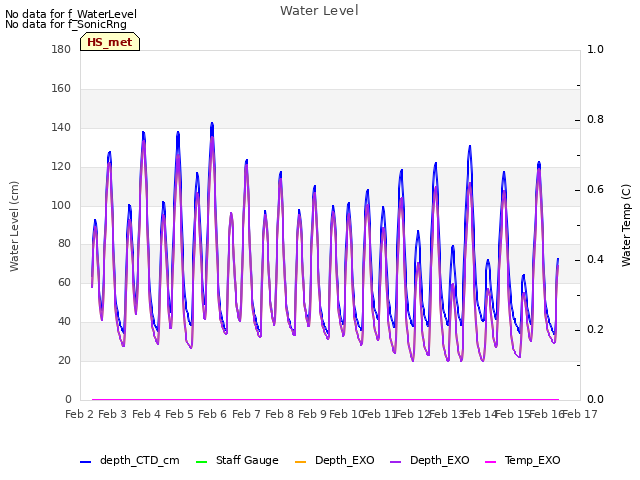This screenshot has height=480, width=640.
Task: Click the flat magenta Temp_EXO line along the chart bottom
Action: pos(325,399)
